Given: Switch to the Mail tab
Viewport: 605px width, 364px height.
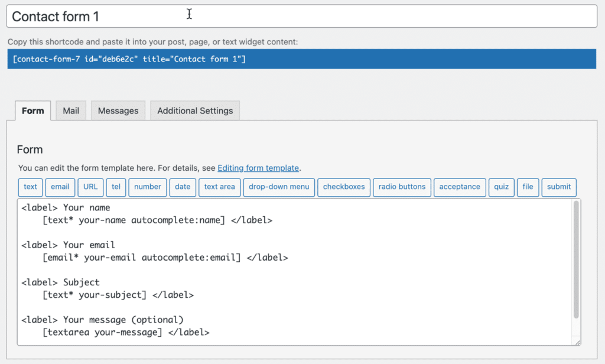Looking at the screenshot, I should (71, 110).
